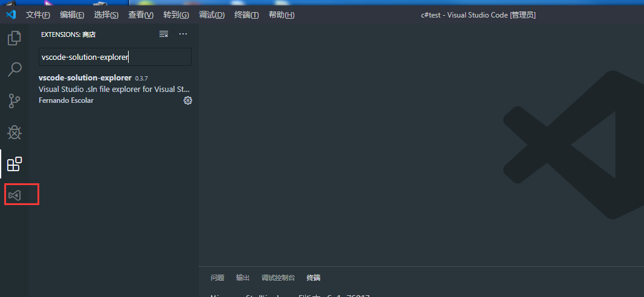Viewport: 644px width, 297px height.
Task: Click the EXTENSIONS: 商店 panel header
Action: point(68,34)
